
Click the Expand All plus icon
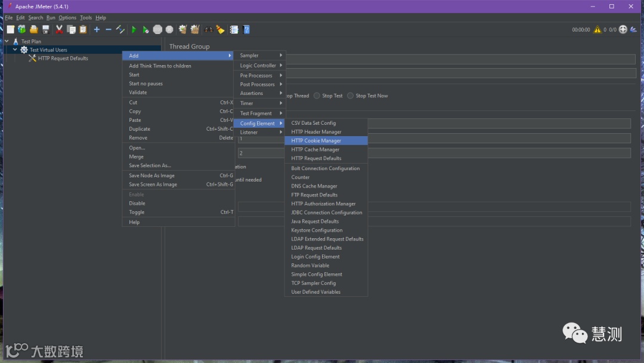click(x=97, y=30)
